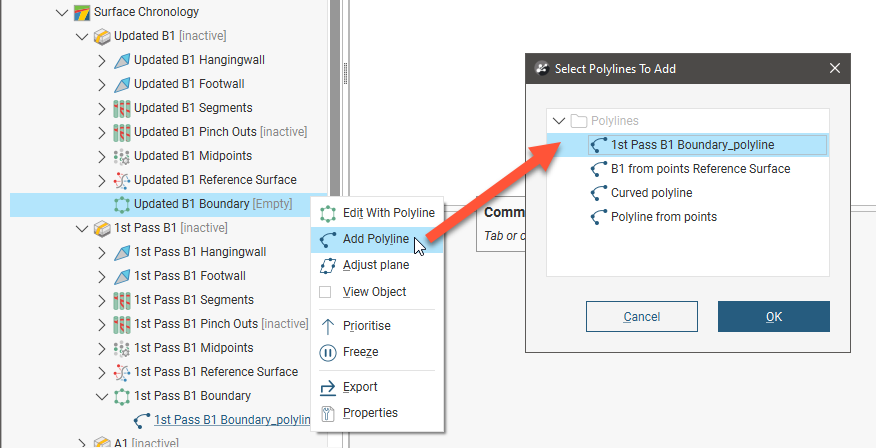The image size is (876, 448).
Task: Click the Updated B1 Hangingwall surface icon
Action: pyautogui.click(x=122, y=60)
